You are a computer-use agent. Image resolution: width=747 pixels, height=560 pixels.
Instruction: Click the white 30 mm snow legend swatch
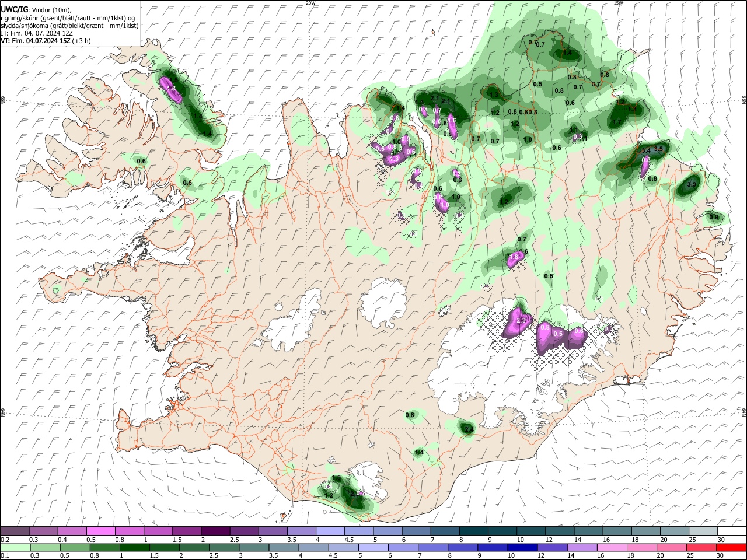click(732, 531)
